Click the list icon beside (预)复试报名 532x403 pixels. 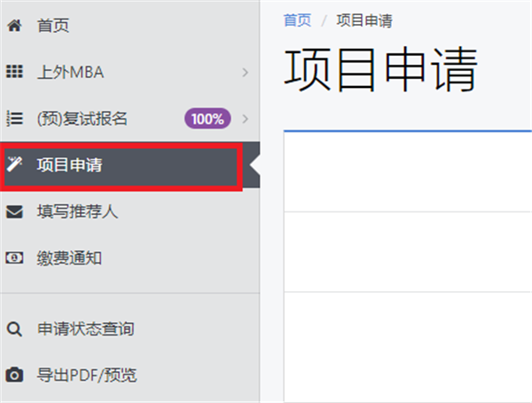(13, 118)
